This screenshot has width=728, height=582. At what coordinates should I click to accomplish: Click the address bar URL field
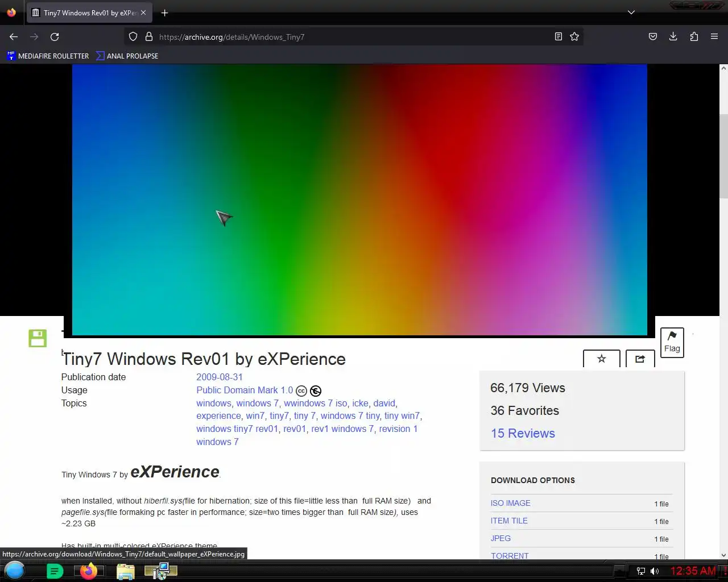point(353,36)
